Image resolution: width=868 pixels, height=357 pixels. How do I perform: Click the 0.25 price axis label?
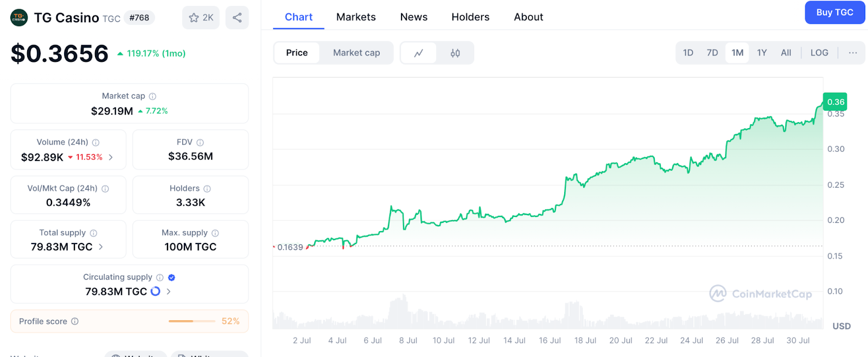pyautogui.click(x=835, y=185)
